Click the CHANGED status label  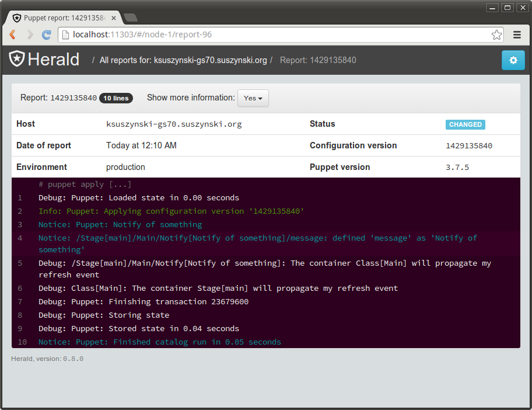465,124
